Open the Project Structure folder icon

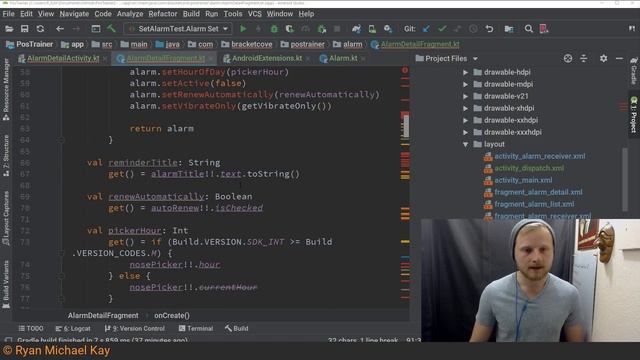[509, 29]
